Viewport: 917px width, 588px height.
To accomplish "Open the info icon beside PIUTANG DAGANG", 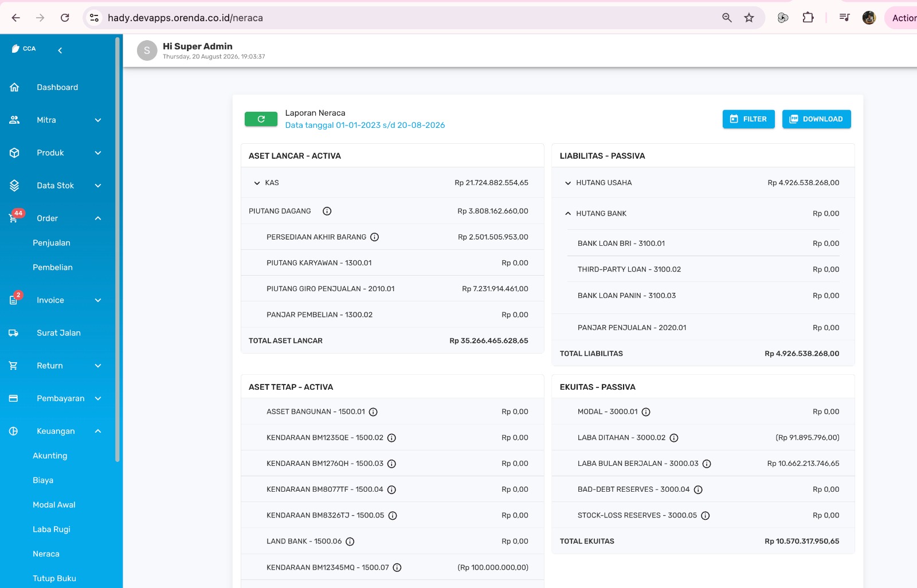I will click(x=327, y=211).
